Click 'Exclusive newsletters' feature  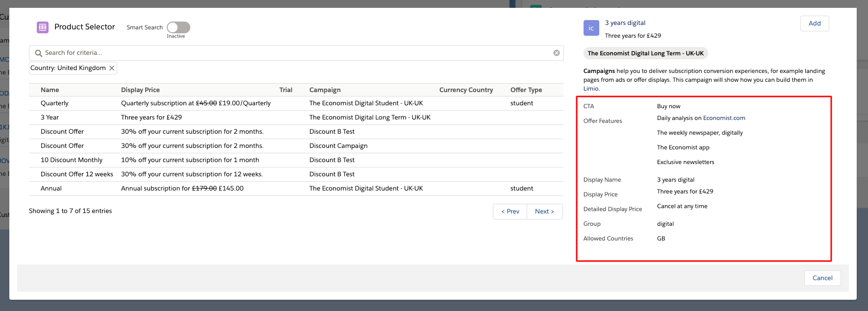click(x=686, y=162)
